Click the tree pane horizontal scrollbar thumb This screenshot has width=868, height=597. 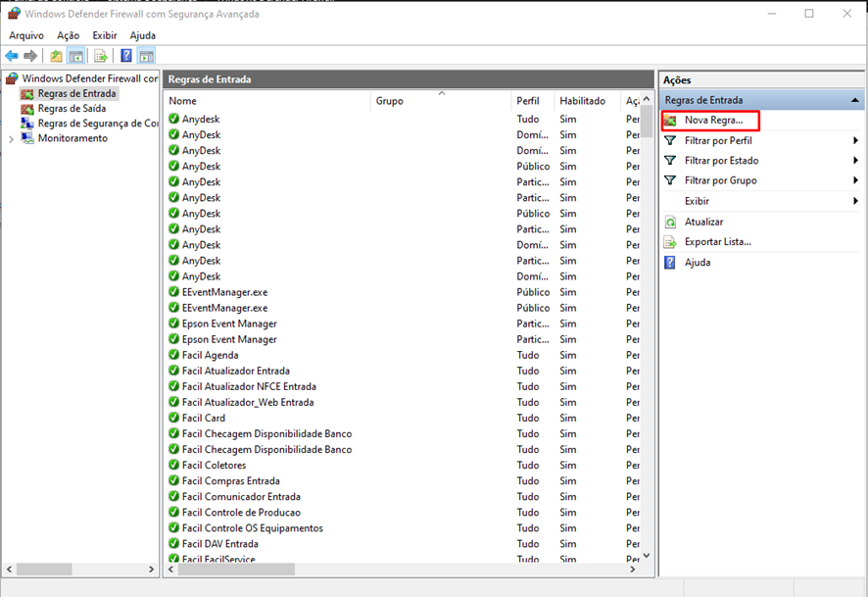[x=44, y=569]
